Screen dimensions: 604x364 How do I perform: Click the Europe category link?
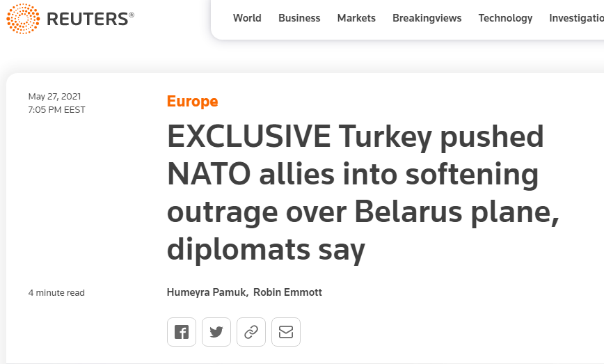192,102
